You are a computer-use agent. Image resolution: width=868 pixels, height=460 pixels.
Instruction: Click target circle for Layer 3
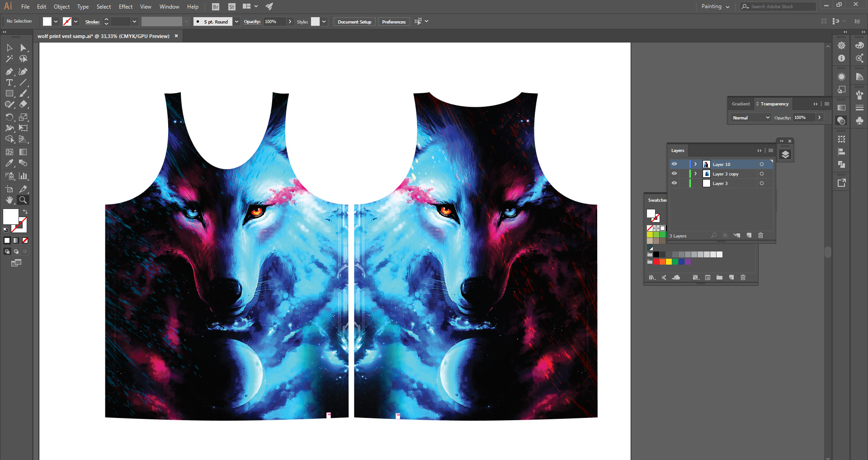[x=762, y=183]
